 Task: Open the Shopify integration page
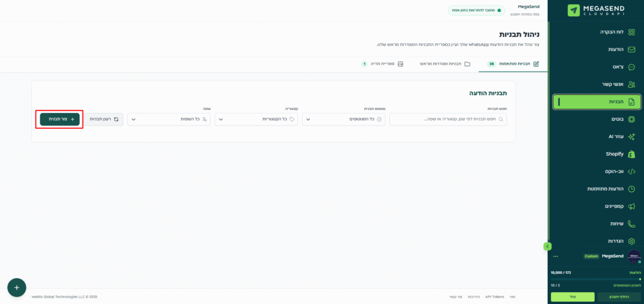pyautogui.click(x=631, y=154)
